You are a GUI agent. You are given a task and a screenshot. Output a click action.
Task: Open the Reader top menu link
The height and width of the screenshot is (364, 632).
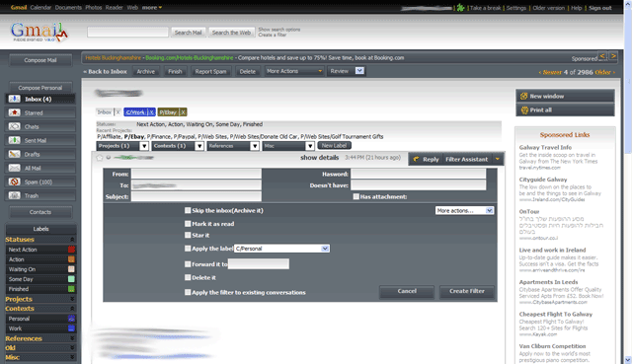(115, 8)
